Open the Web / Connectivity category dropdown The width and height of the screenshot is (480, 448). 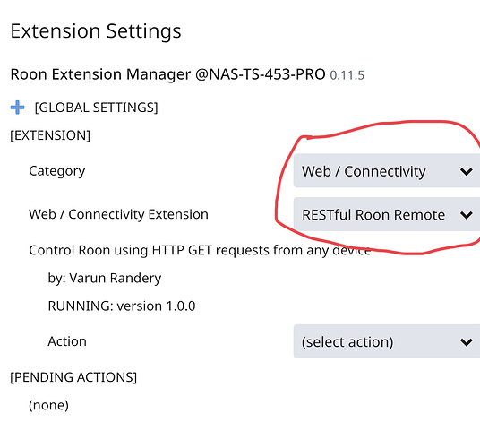[387, 171]
